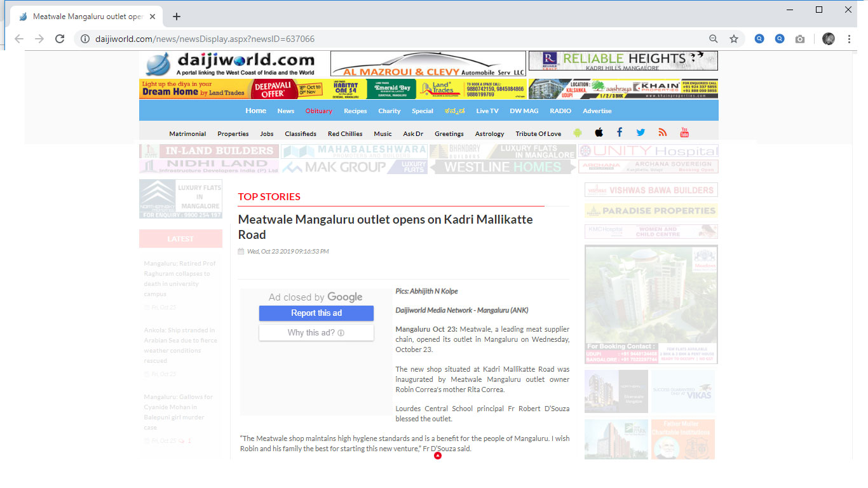Open the second blue extension icon
Image resolution: width=868 pixels, height=488 pixels.
point(780,39)
